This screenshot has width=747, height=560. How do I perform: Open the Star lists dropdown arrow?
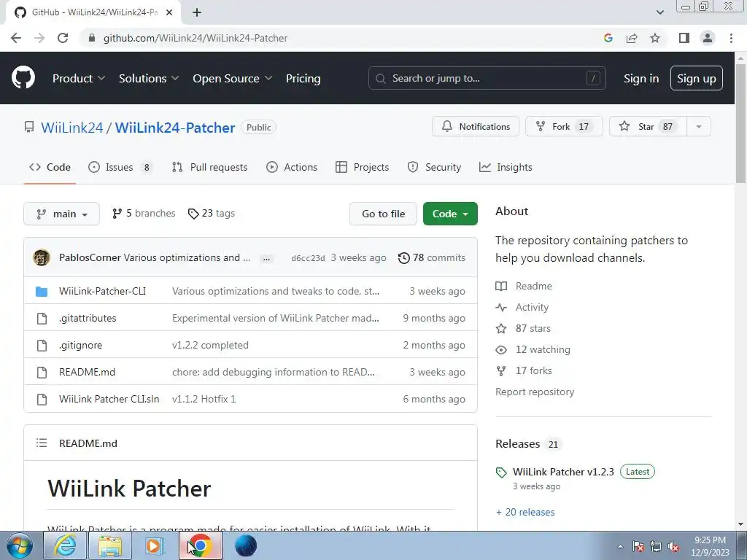699,127
